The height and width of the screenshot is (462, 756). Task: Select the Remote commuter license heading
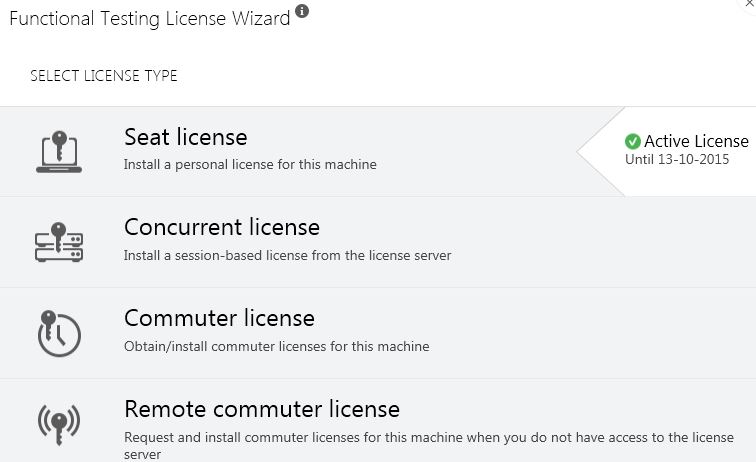tap(262, 409)
